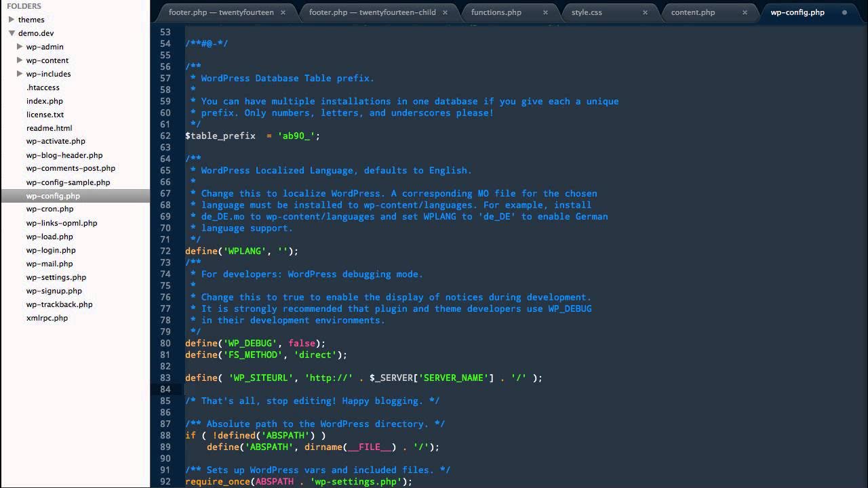
Task: Click the 'http://' string on line 83
Action: (329, 378)
